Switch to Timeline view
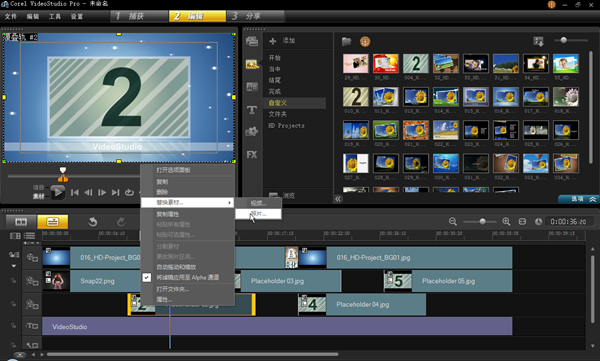600x361 pixels. click(53, 222)
